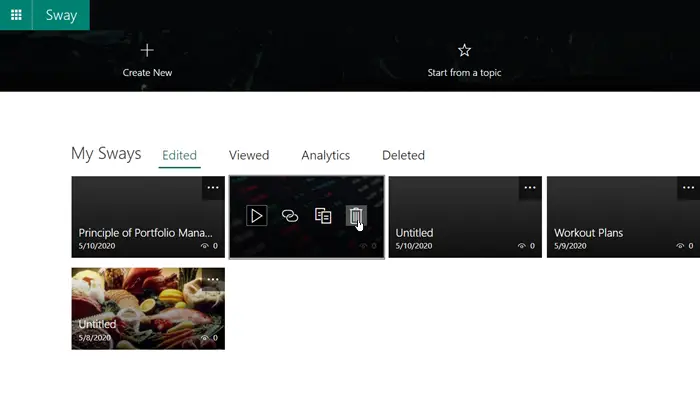Open more options on Principle of Portfolio card
The image size is (700, 404).
[213, 187]
